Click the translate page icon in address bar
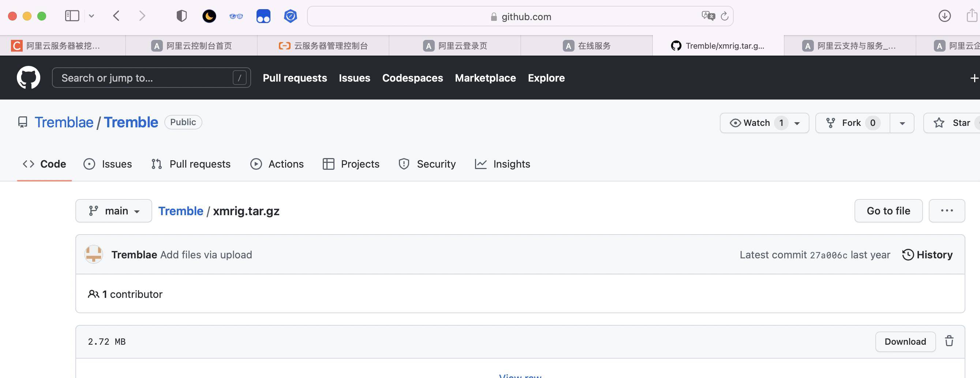 click(708, 16)
